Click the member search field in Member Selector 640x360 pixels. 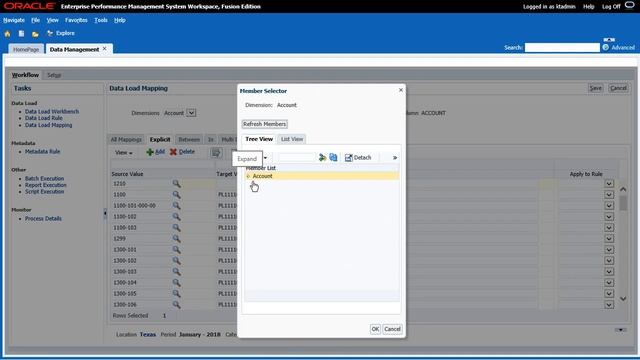coord(297,158)
